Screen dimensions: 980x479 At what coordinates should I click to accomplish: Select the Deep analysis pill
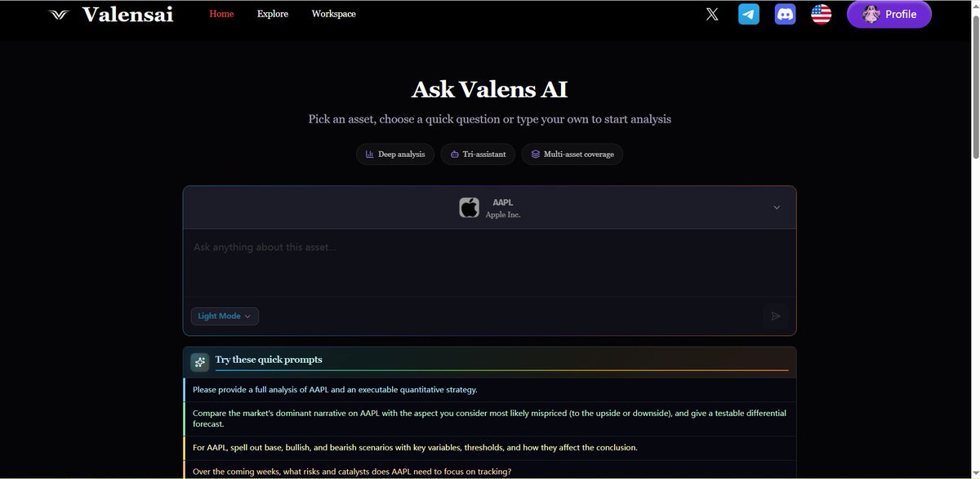coord(395,154)
